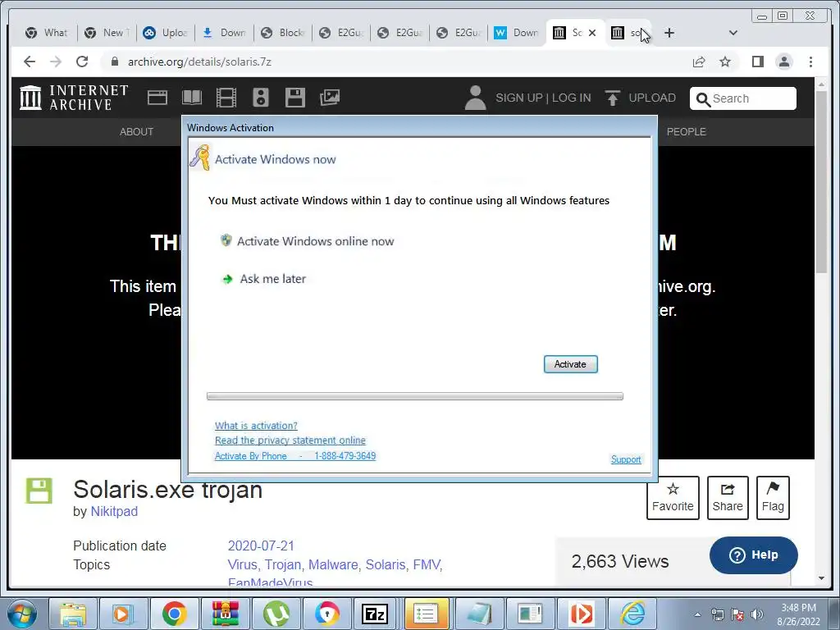Open the Audio speaker icon
Screen dimensions: 840x630
click(x=260, y=98)
